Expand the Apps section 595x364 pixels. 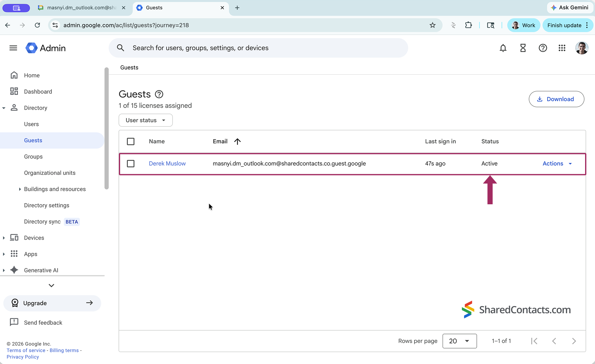pyautogui.click(x=4, y=254)
